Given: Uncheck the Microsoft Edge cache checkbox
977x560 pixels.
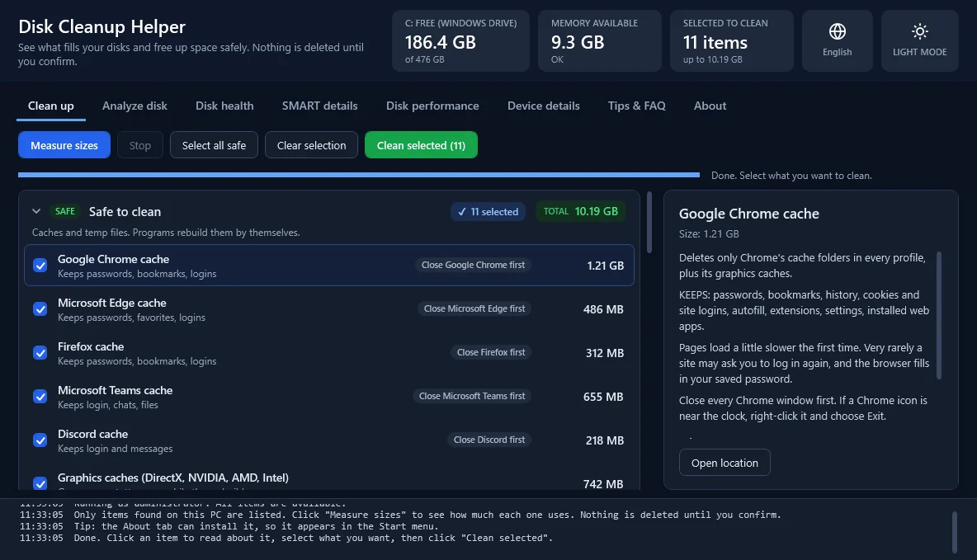Looking at the screenshot, I should click(x=40, y=309).
